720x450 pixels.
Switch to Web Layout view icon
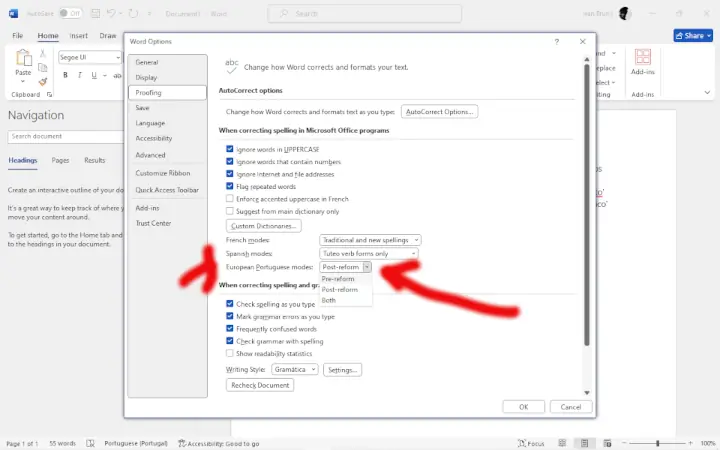pos(607,443)
